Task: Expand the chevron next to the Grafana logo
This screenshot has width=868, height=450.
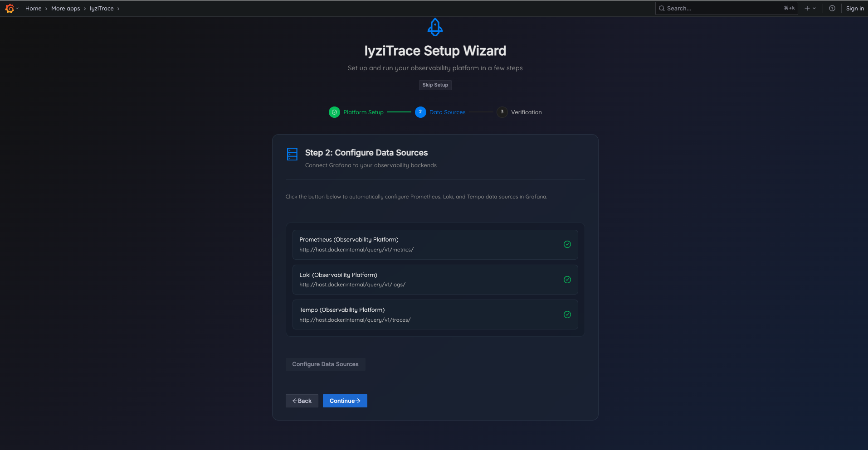Action: tap(18, 8)
